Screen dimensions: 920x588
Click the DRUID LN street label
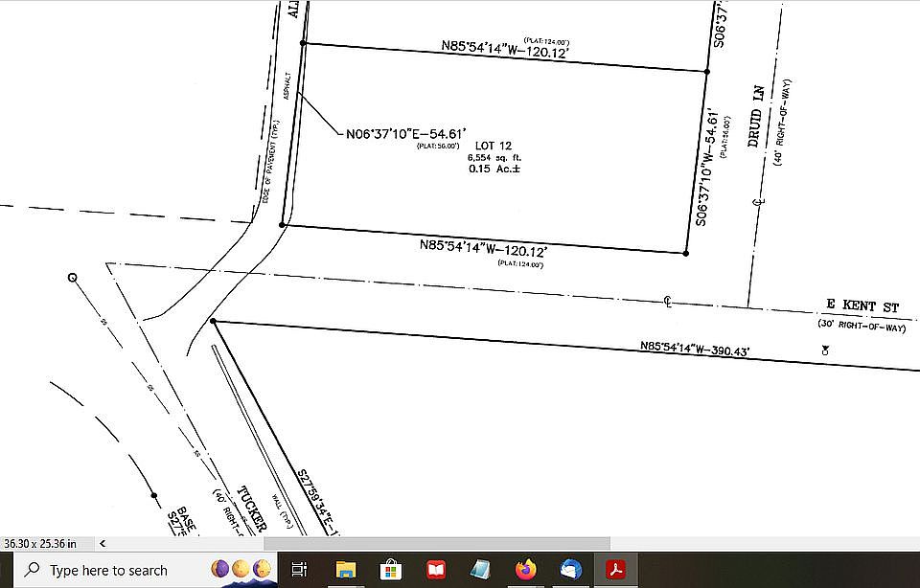756,116
